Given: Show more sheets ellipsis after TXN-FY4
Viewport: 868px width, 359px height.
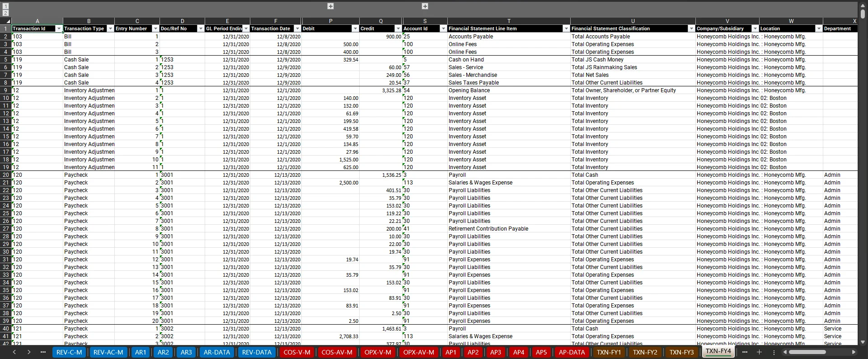Looking at the screenshot, I should (x=745, y=352).
